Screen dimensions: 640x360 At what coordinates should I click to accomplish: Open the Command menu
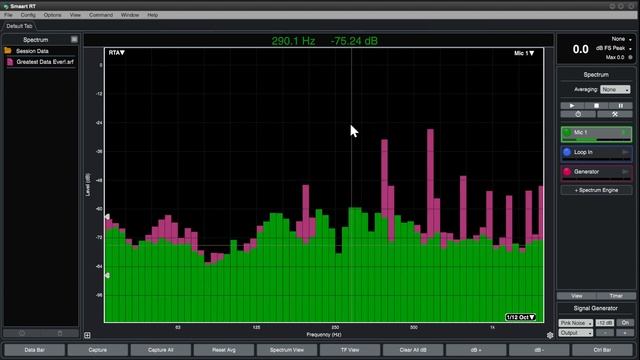(101, 15)
